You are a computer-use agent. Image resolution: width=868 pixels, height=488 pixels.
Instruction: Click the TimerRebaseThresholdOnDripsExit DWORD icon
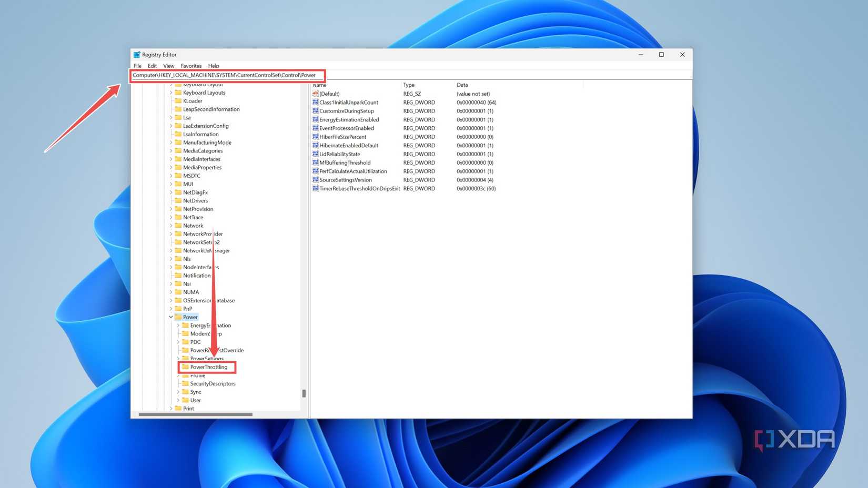[316, 188]
